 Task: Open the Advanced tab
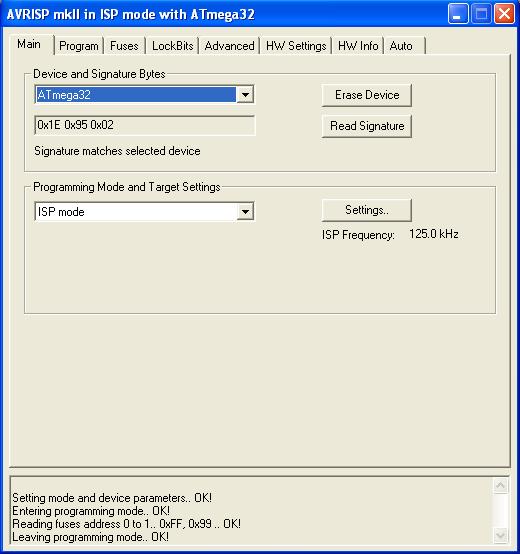point(229,46)
